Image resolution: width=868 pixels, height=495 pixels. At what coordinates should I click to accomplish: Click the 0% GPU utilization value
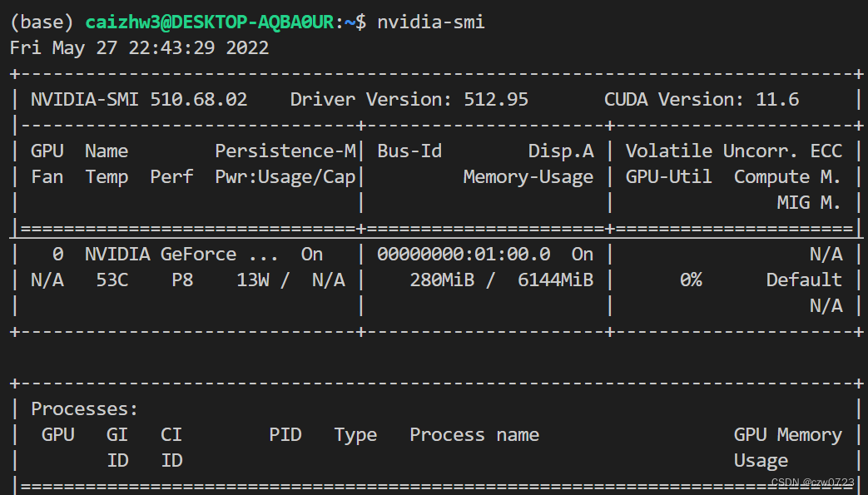tap(690, 280)
